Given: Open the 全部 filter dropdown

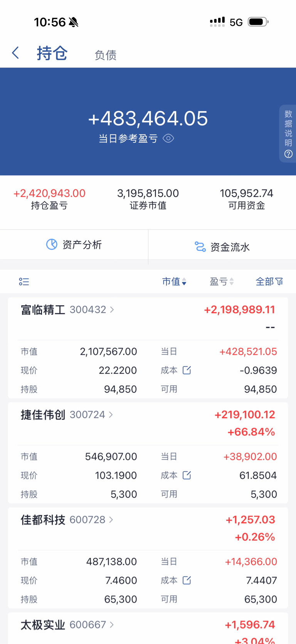Looking at the screenshot, I should click(x=269, y=282).
